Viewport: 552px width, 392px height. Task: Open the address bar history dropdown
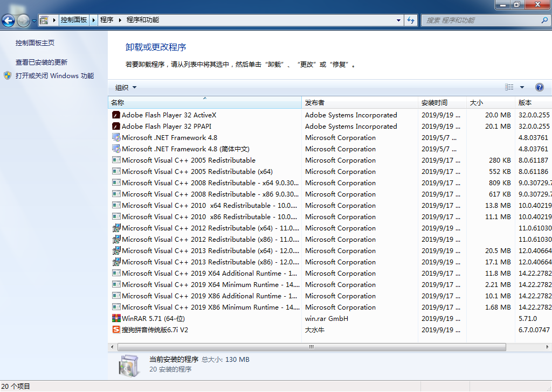398,20
